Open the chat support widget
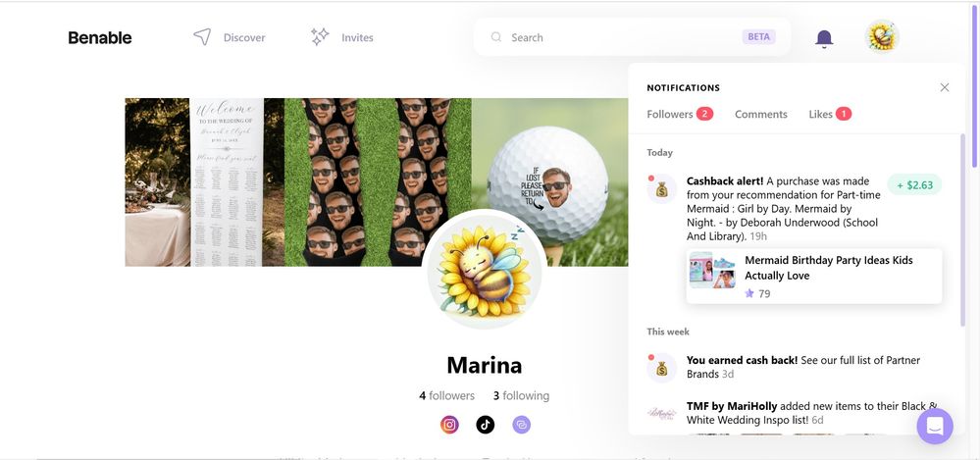Screen dimensions: 980x460 934,427
